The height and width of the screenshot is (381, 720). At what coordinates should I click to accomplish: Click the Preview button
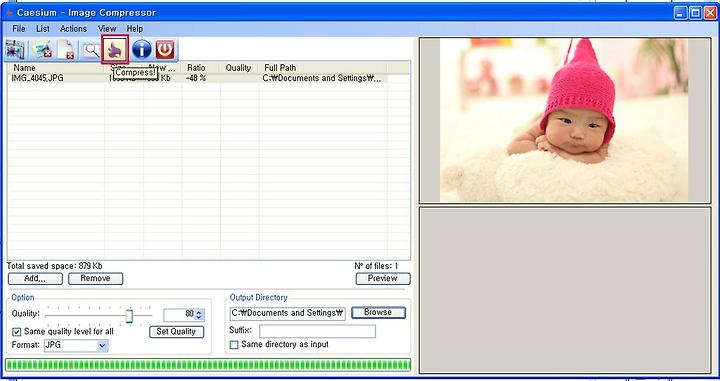point(382,278)
